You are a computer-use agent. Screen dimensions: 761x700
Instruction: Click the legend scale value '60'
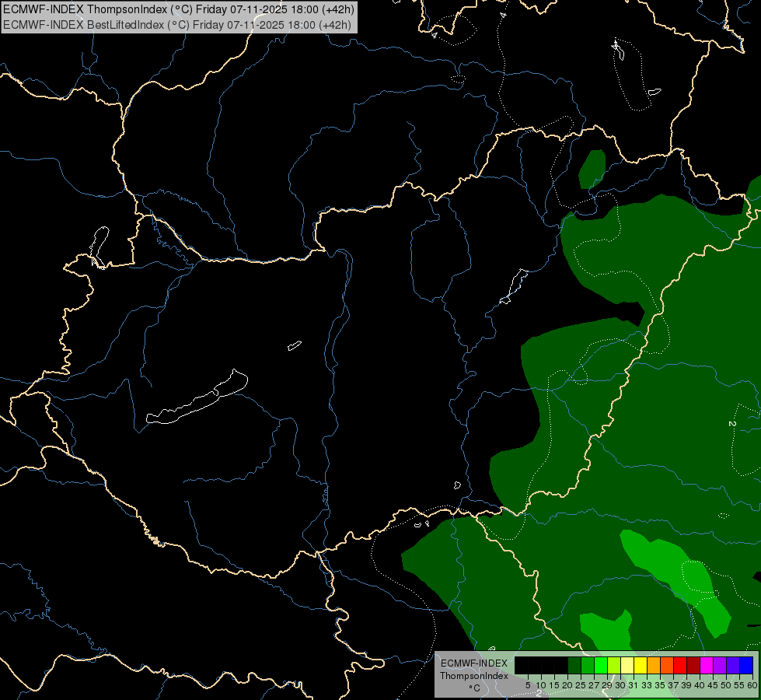[x=752, y=685]
